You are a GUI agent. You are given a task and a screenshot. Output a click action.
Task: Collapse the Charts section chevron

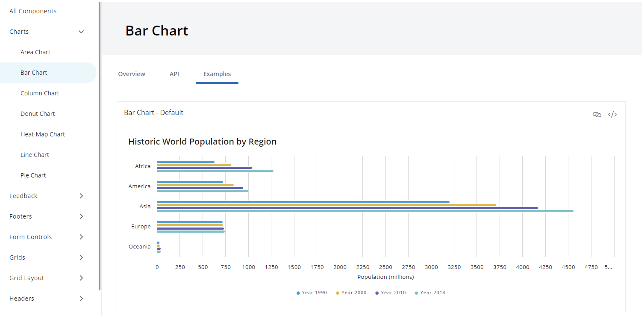coord(81,32)
